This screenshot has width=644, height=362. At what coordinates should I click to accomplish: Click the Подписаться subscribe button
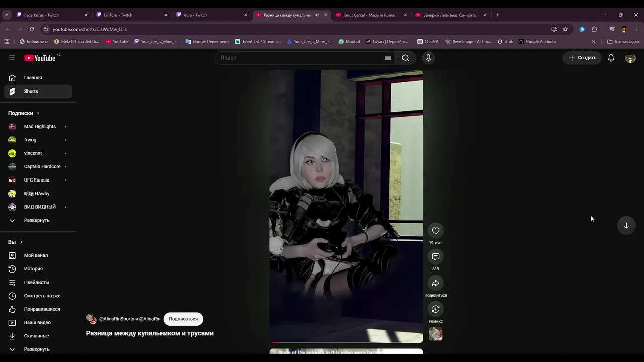pos(183,319)
